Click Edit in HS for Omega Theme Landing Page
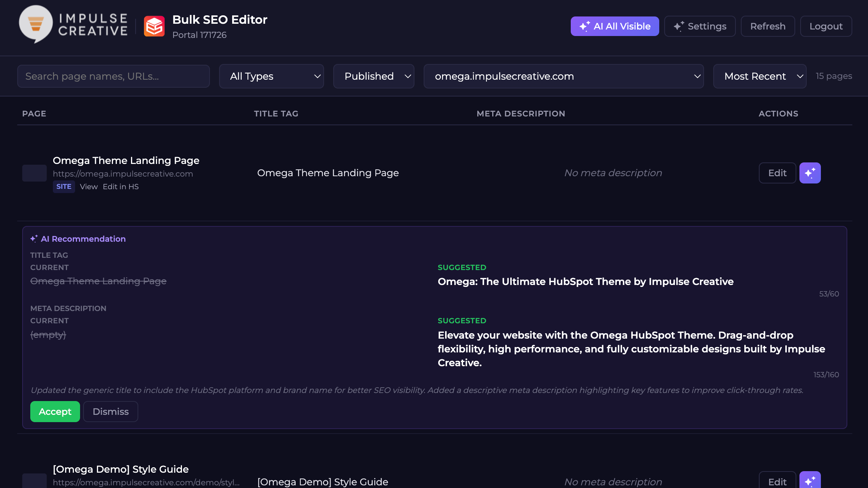This screenshot has height=488, width=868. [121, 187]
